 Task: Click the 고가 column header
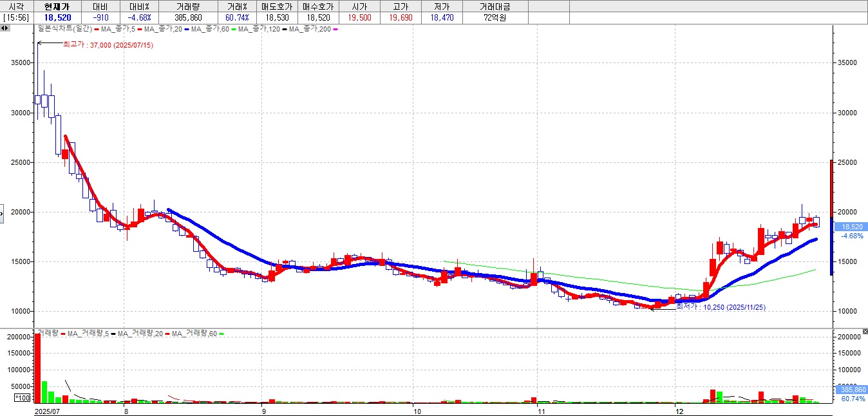[399, 6]
